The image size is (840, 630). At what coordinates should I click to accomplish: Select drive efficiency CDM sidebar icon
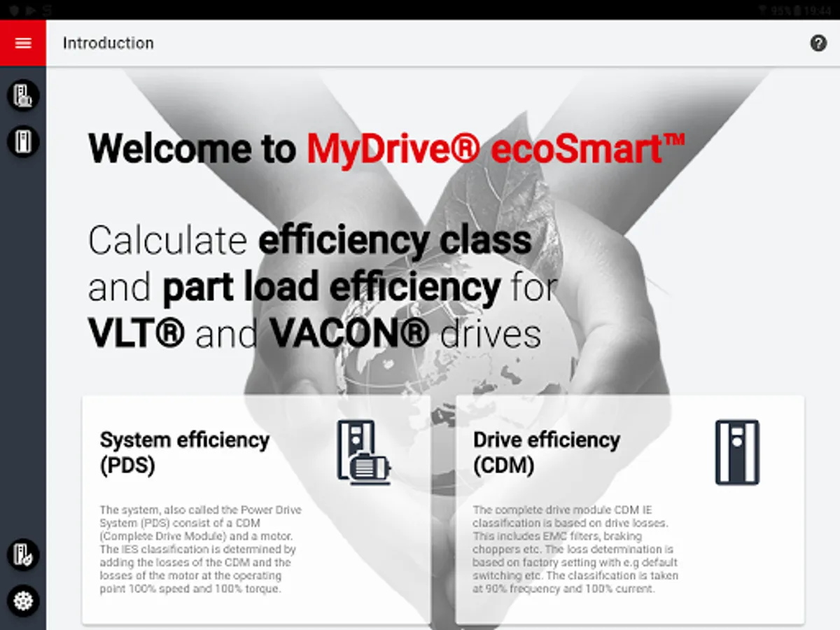coord(23,141)
